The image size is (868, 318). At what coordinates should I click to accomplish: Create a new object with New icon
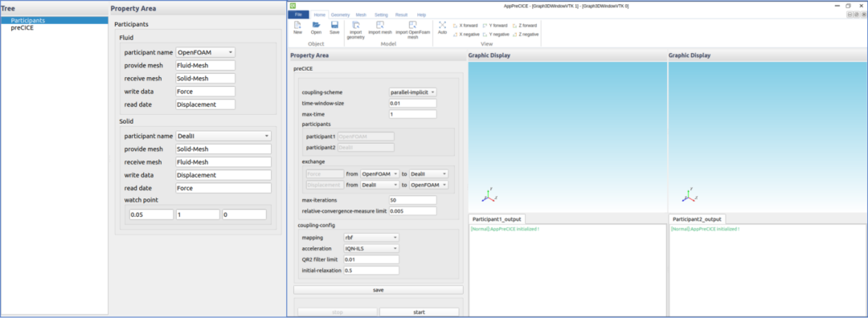point(297,25)
